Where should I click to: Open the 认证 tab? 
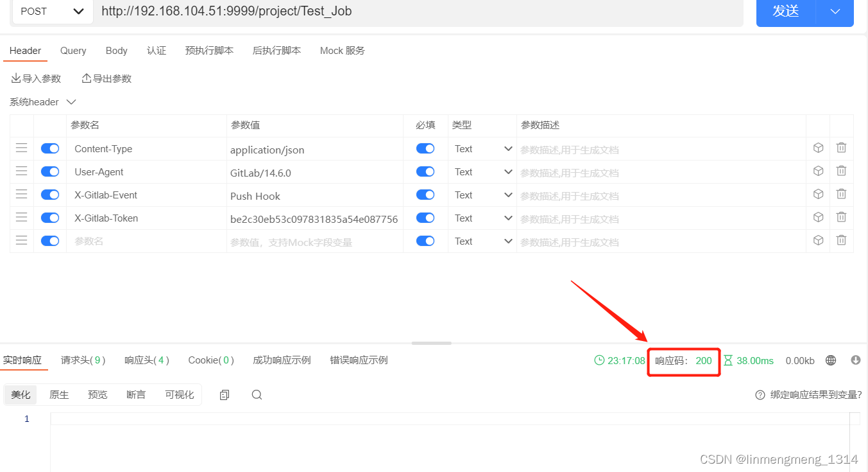point(157,51)
